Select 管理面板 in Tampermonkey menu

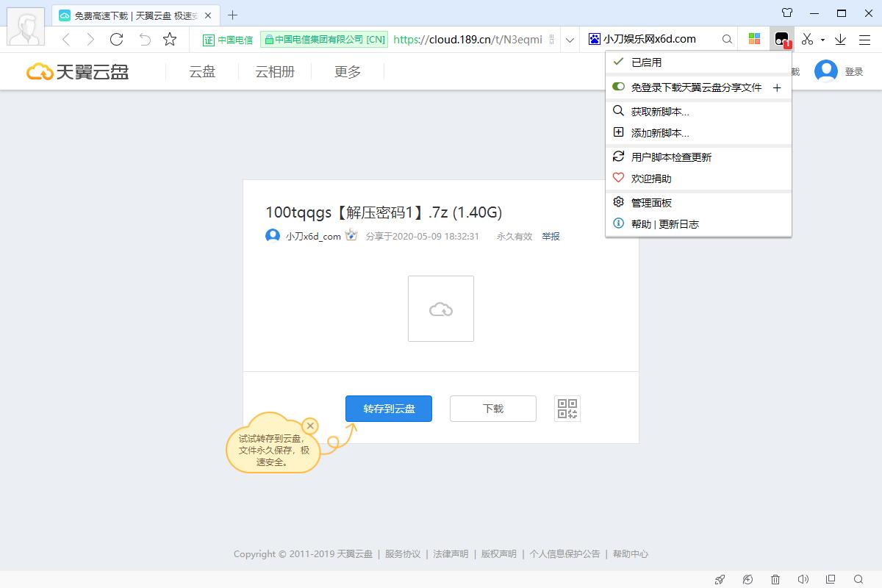(651, 203)
